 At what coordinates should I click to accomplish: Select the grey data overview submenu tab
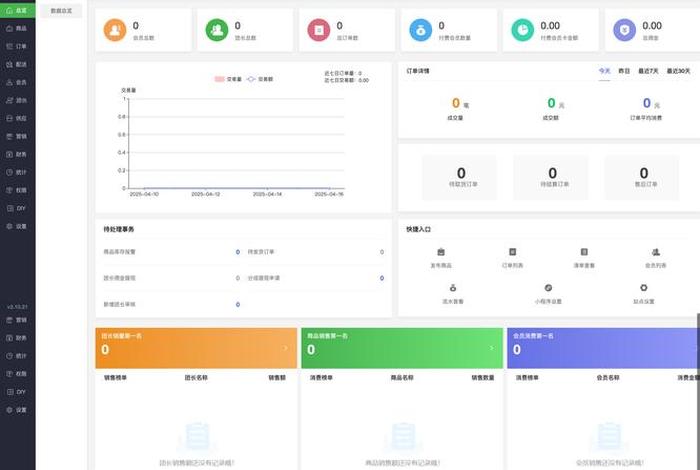[61, 10]
